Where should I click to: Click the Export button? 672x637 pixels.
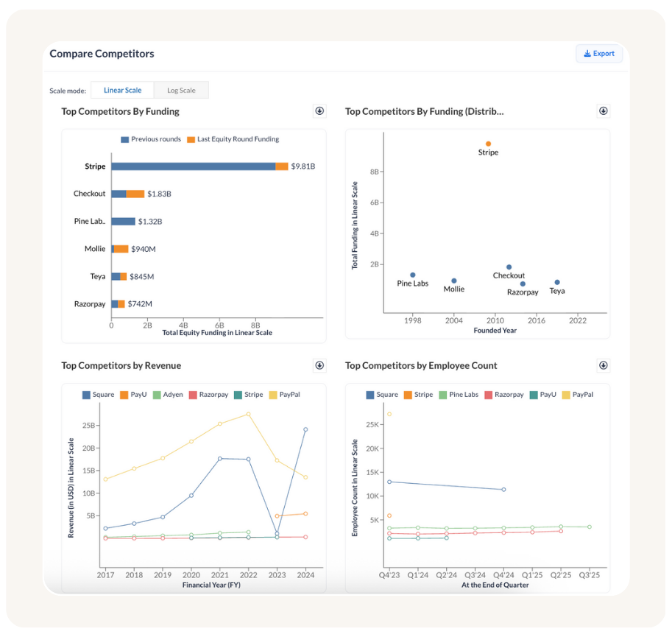(598, 53)
